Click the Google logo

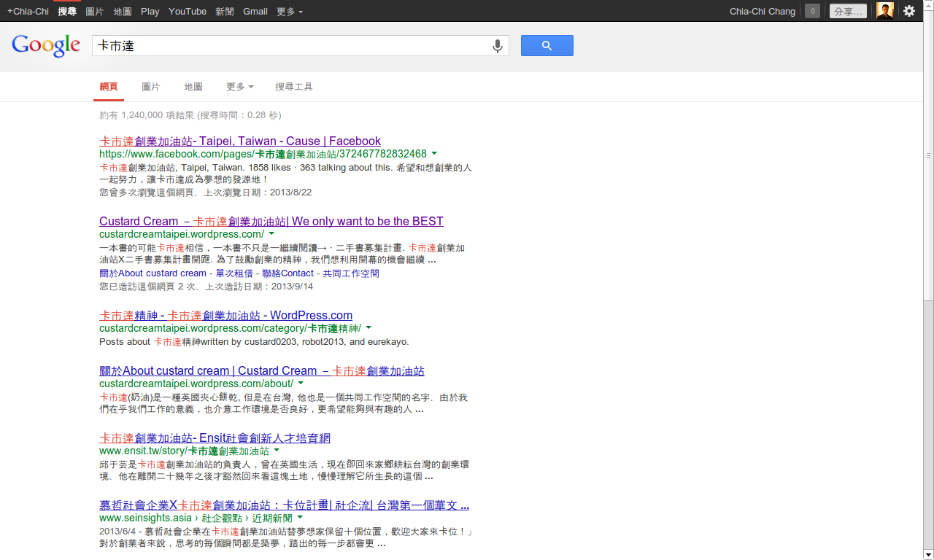(46, 45)
